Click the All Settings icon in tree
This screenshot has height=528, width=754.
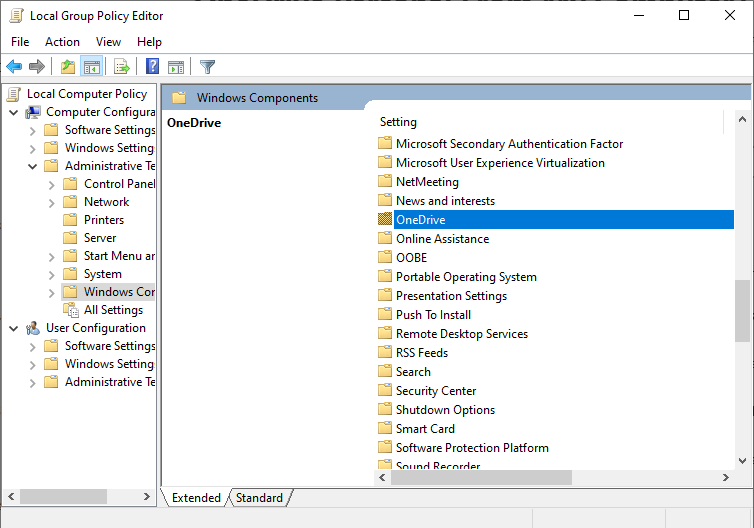(x=71, y=310)
